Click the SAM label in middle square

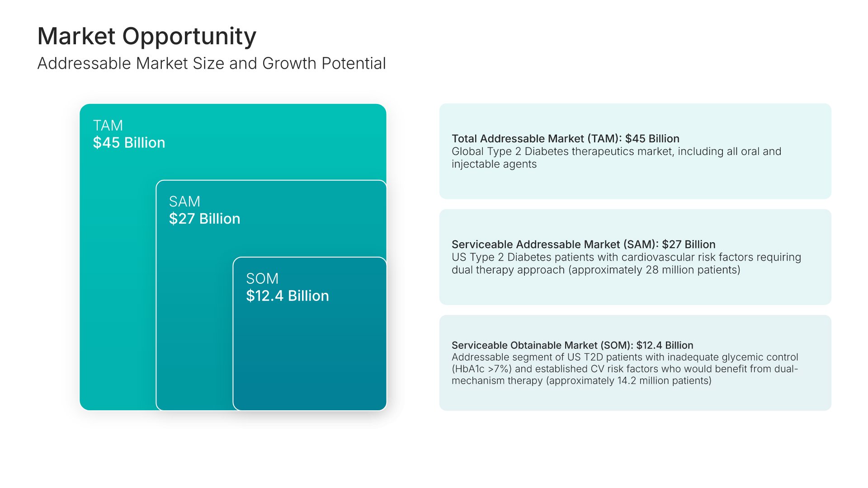184,202
